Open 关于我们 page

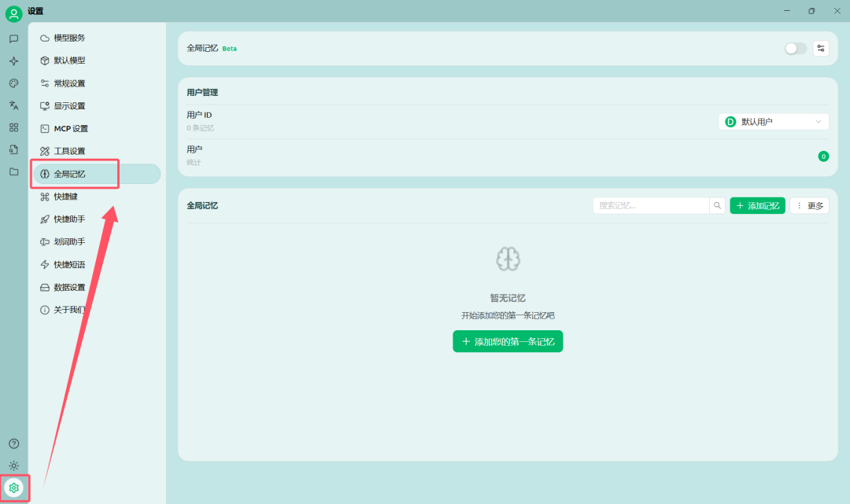[97, 310]
